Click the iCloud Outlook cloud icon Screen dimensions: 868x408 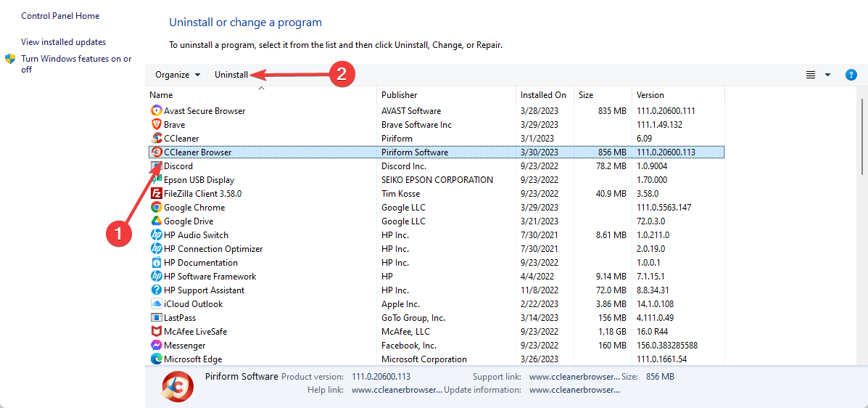tap(156, 303)
